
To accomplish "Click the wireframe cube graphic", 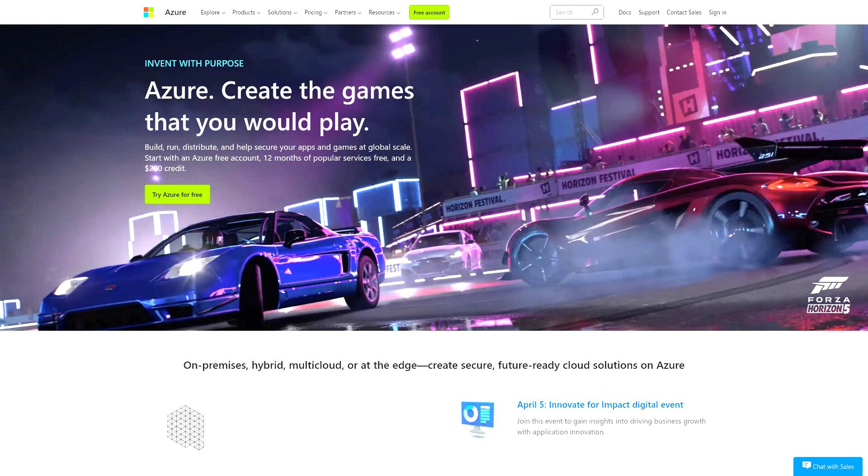I will click(x=185, y=428).
